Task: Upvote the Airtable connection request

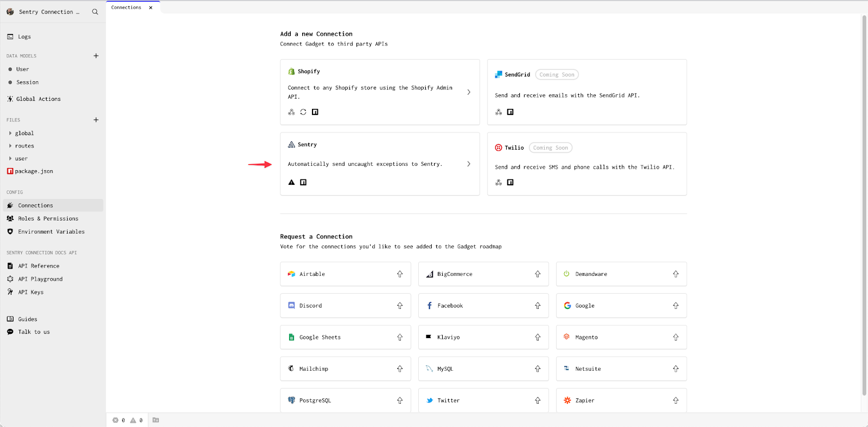Action: point(400,274)
